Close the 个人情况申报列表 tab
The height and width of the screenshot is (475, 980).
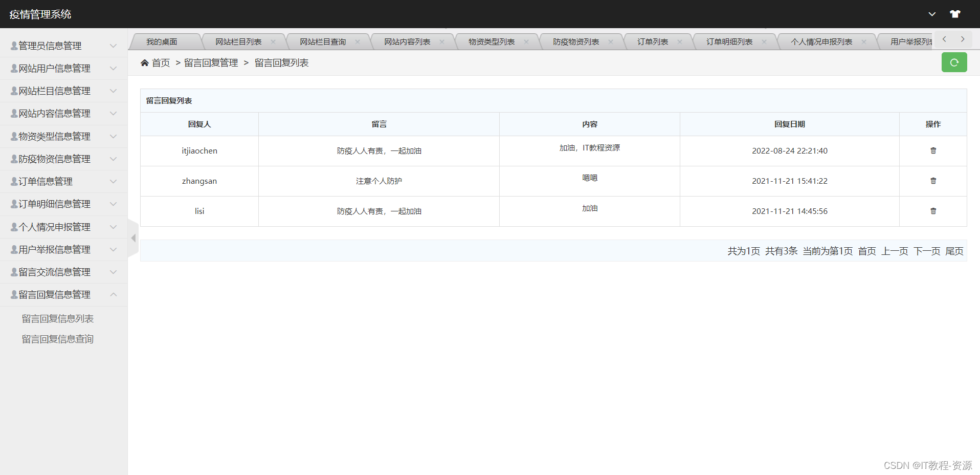tap(864, 42)
